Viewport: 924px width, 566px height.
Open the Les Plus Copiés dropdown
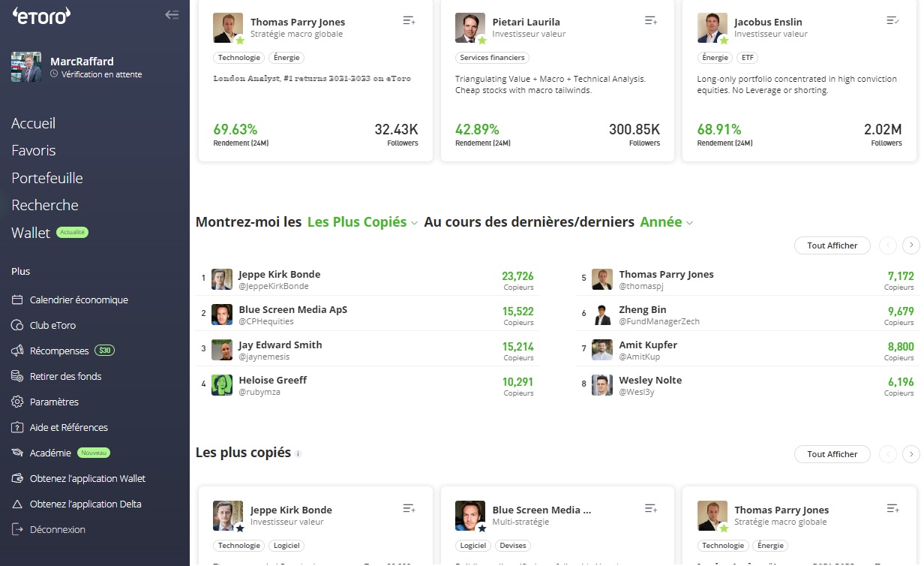(x=362, y=222)
